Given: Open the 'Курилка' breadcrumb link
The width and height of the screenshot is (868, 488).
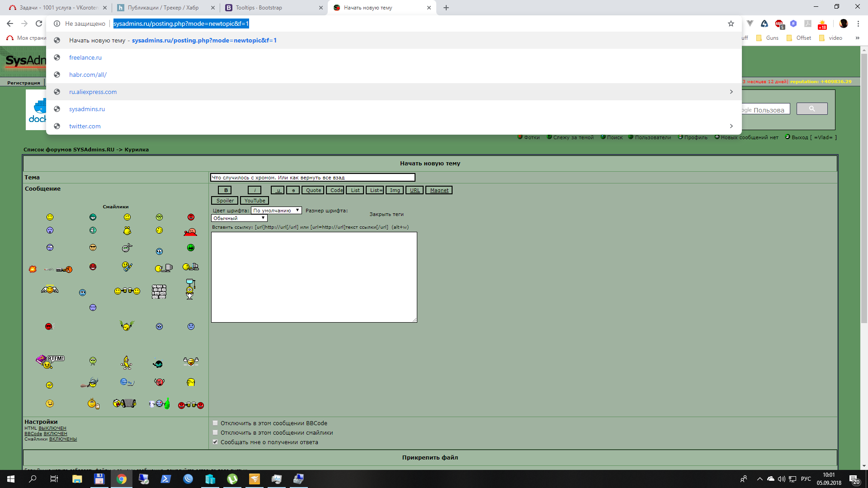Looking at the screenshot, I should [137, 150].
